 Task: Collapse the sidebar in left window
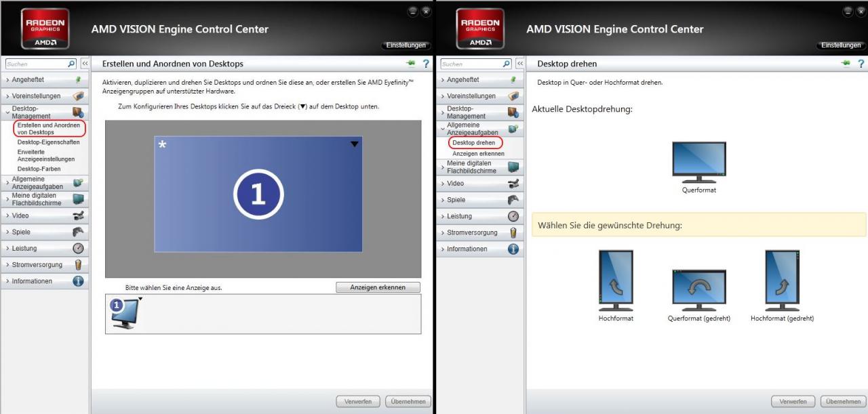tap(85, 64)
